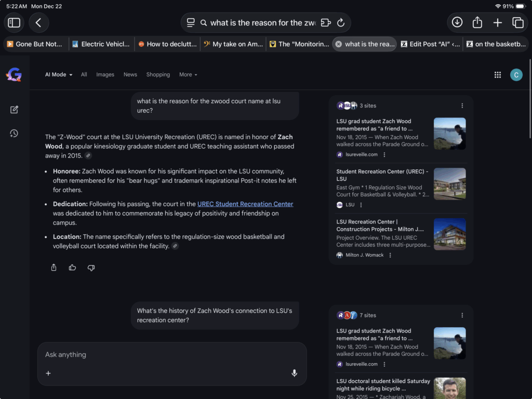Expand the AI Mode dropdown
The height and width of the screenshot is (399, 532).
[58, 75]
